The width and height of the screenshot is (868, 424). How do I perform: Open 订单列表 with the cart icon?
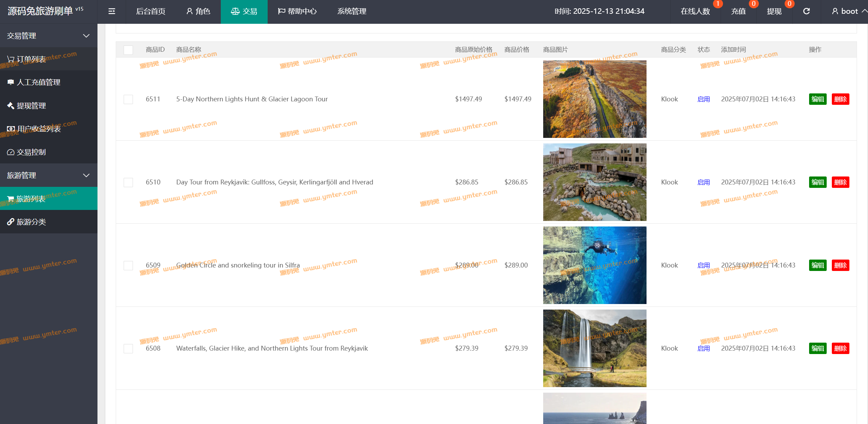(31, 59)
